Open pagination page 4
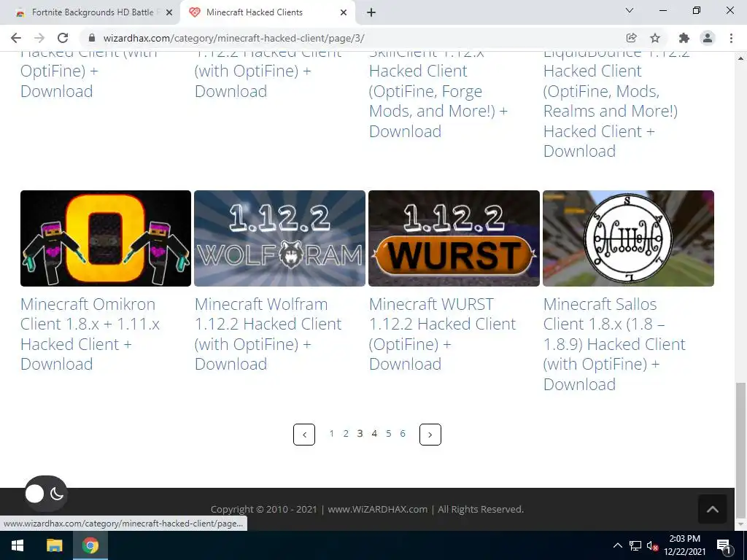The image size is (747, 560). point(374,433)
